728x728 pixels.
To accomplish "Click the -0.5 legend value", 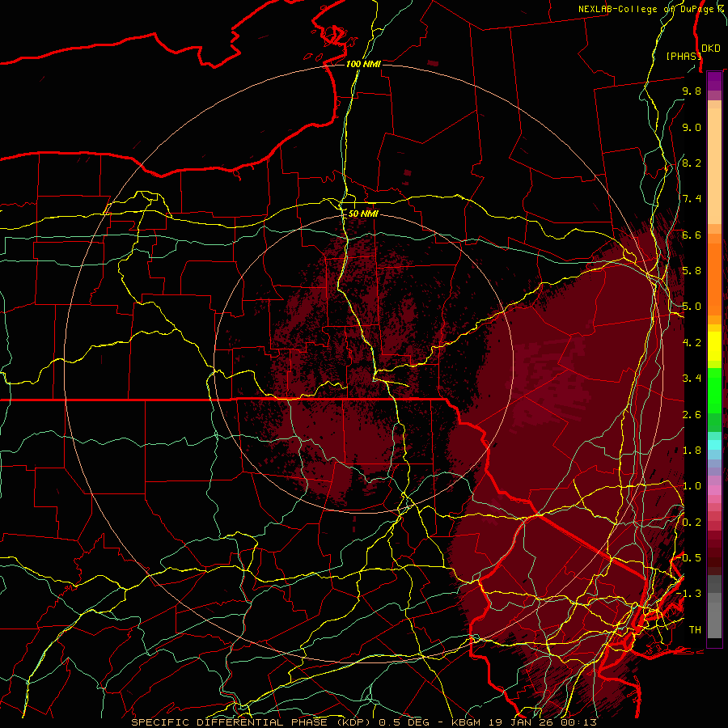I will coord(689,558).
